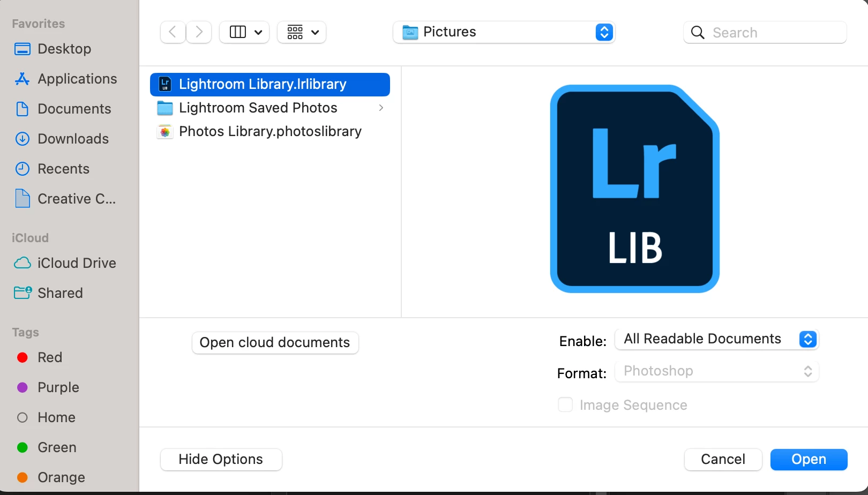Click the Applications icon in Favorites

click(x=23, y=79)
